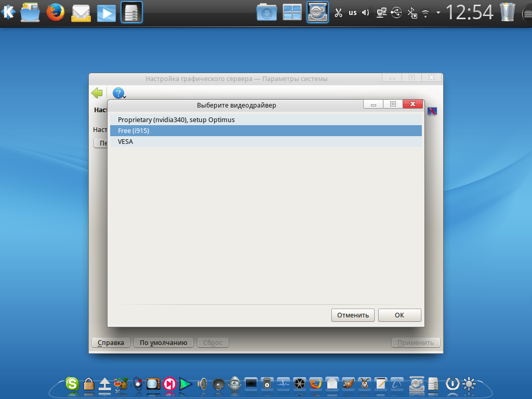532x399 pixels.
Task: Open the media player play icon
Action: 106,13
